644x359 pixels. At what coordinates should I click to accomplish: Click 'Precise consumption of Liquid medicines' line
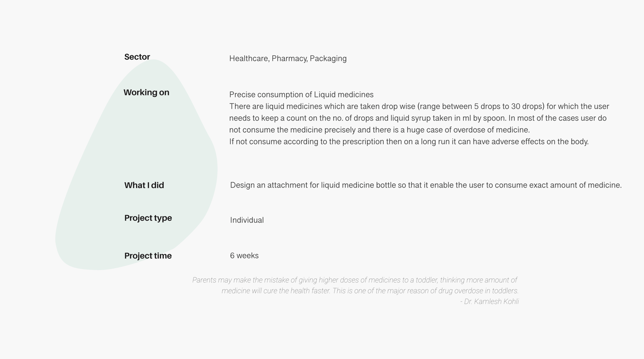click(301, 94)
